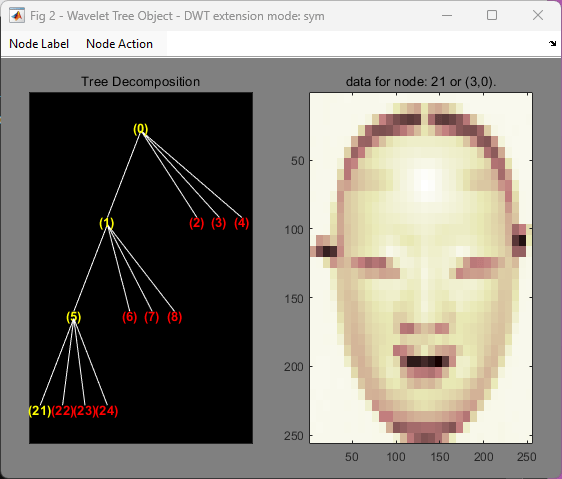The width and height of the screenshot is (562, 479).
Task: Select red leaf node (3)
Action: coord(219,223)
